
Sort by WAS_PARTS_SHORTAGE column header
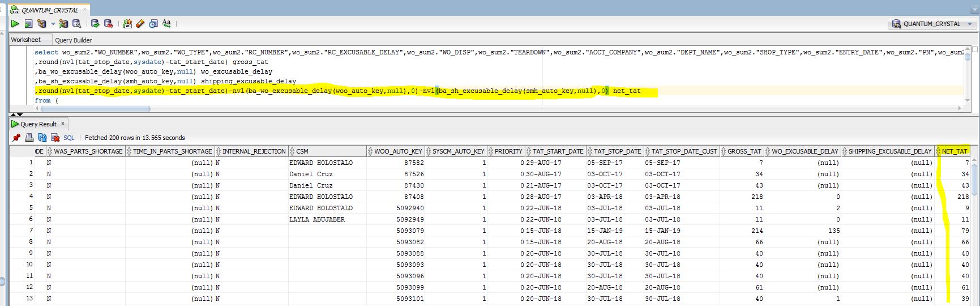85,151
